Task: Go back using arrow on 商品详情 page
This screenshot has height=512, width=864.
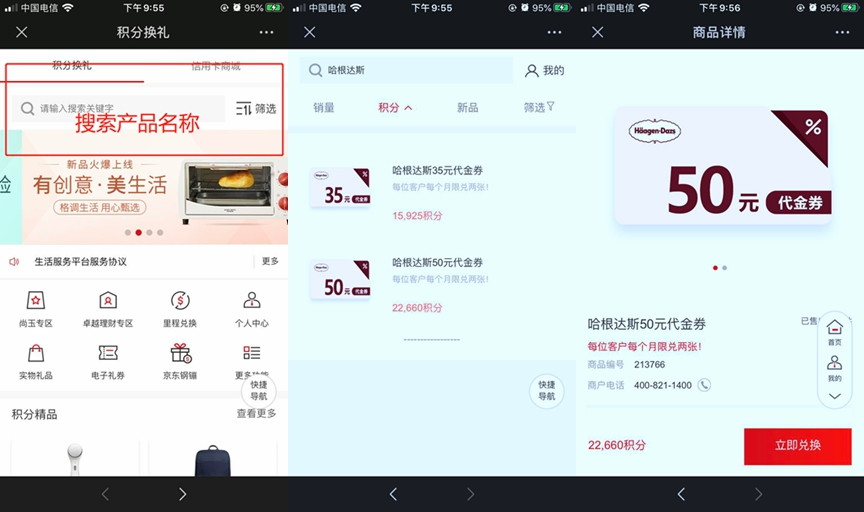Action: pos(681,494)
